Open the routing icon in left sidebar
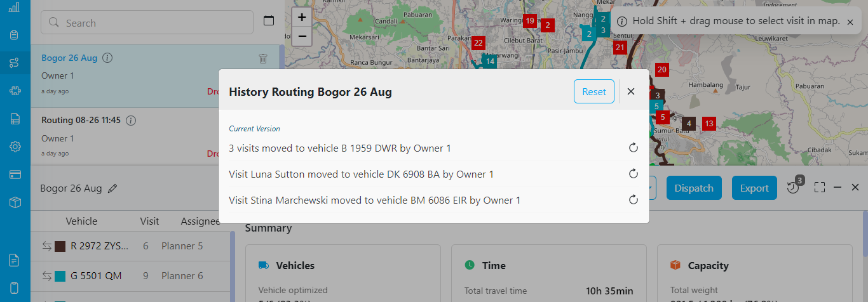 (15, 63)
